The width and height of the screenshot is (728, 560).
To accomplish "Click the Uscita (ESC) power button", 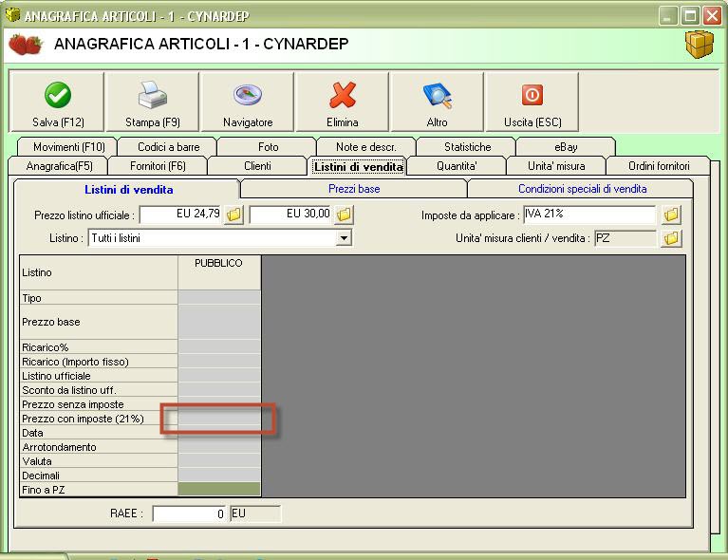I will point(532,103).
